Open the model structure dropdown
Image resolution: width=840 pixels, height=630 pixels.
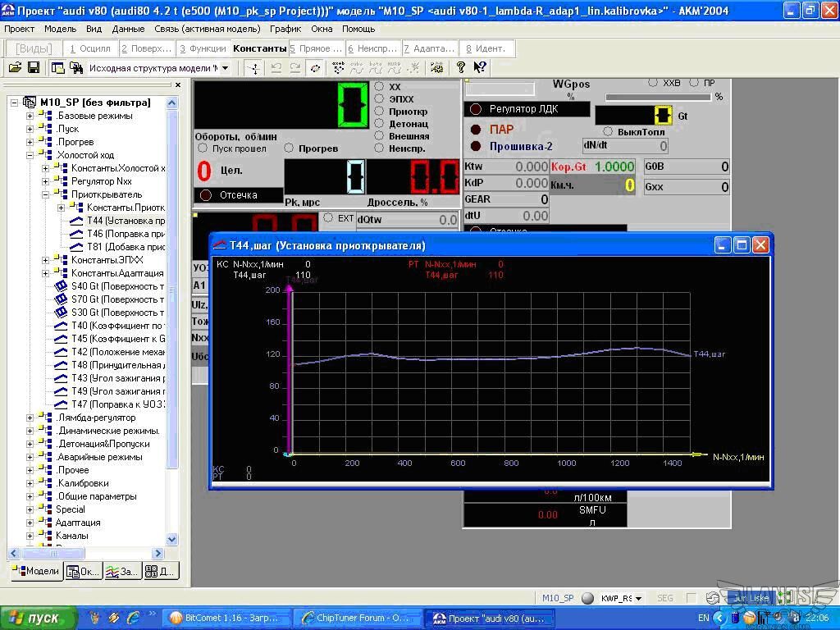(225, 68)
